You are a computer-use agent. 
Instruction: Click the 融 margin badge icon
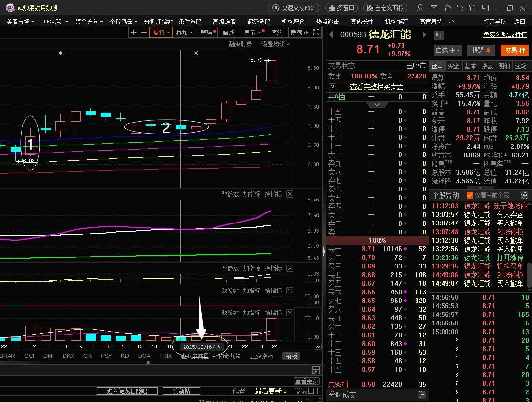(439, 35)
